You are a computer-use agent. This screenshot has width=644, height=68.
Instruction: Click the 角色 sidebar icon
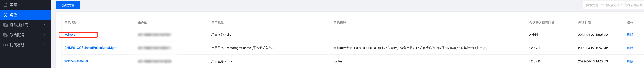(x=6, y=15)
